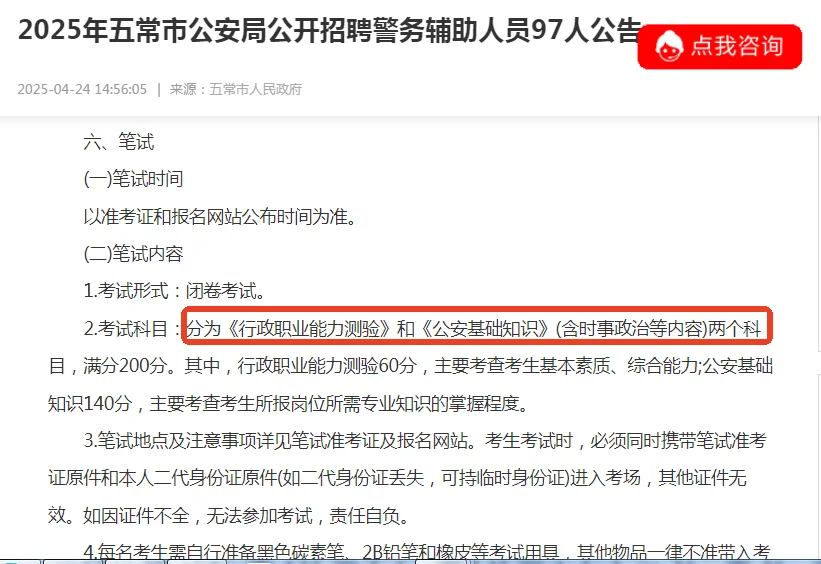The height and width of the screenshot is (564, 821).
Task: Click the customer service avatar icon
Action: point(669,46)
